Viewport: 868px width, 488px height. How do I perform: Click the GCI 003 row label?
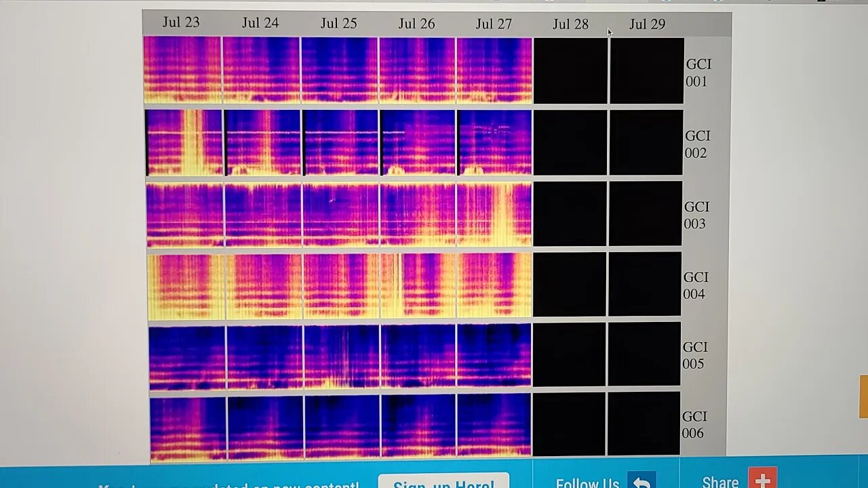pos(696,215)
